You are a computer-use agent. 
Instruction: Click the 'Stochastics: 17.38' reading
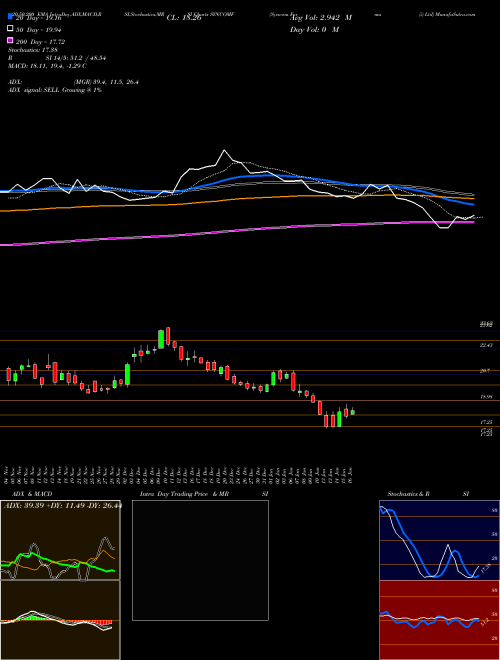[x=32, y=50]
